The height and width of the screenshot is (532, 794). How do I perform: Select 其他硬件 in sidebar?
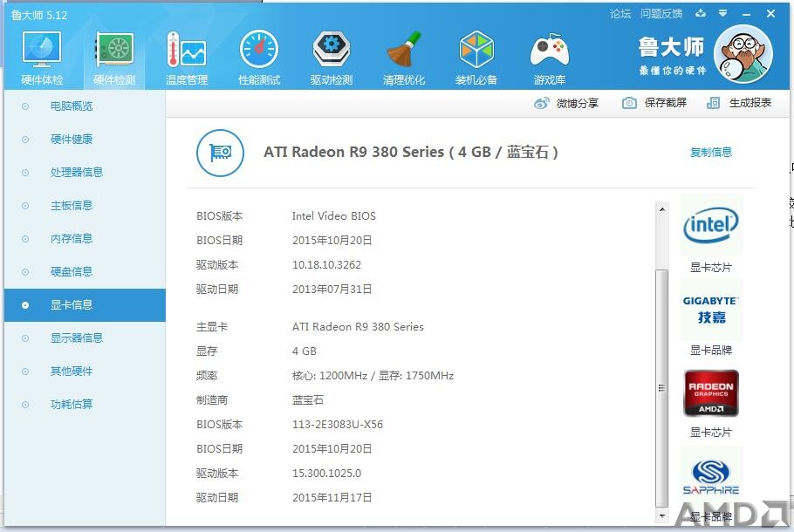click(x=85, y=372)
